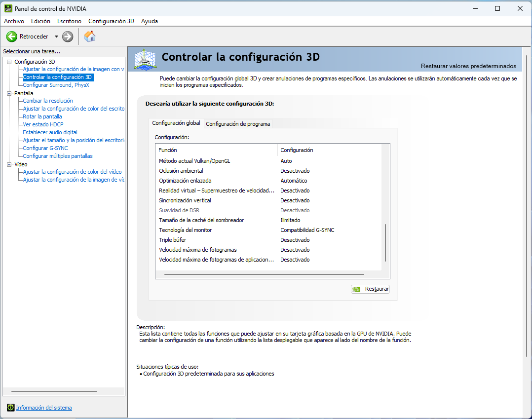Open the Edición menu
Image resolution: width=532 pixels, height=419 pixels.
(40, 21)
